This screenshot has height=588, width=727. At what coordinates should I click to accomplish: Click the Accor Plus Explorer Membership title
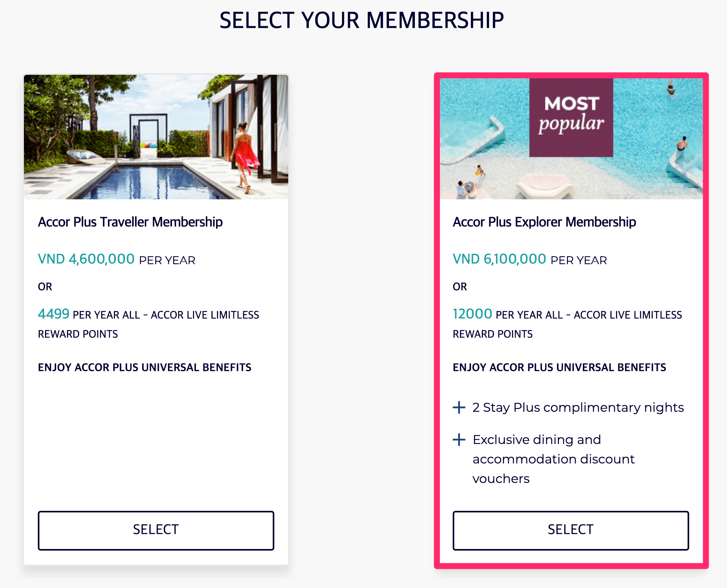point(544,222)
